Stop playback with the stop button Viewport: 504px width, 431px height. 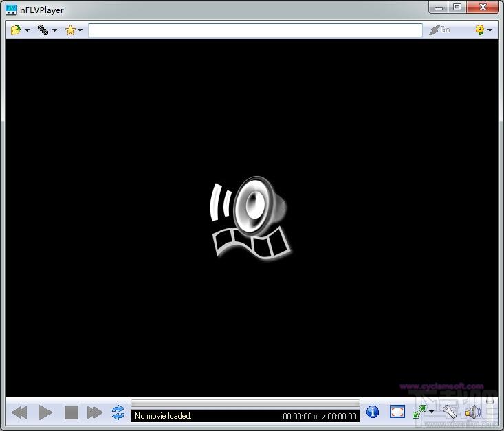(72, 412)
